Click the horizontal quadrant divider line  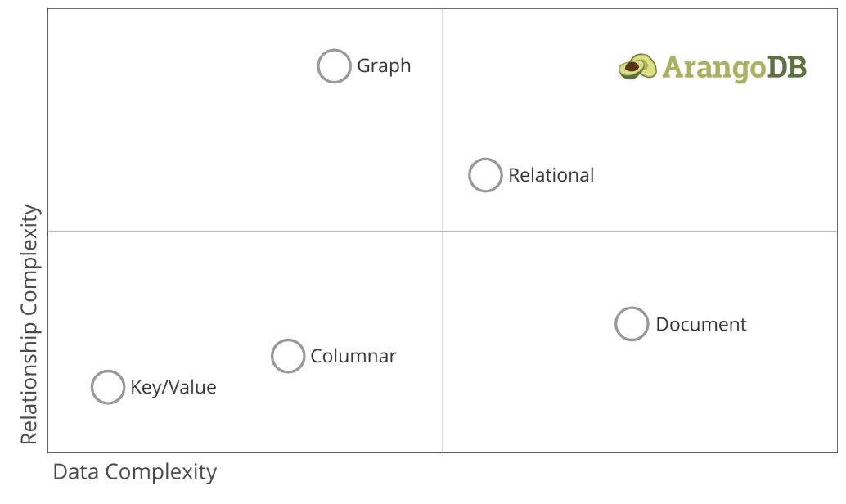(x=243, y=231)
